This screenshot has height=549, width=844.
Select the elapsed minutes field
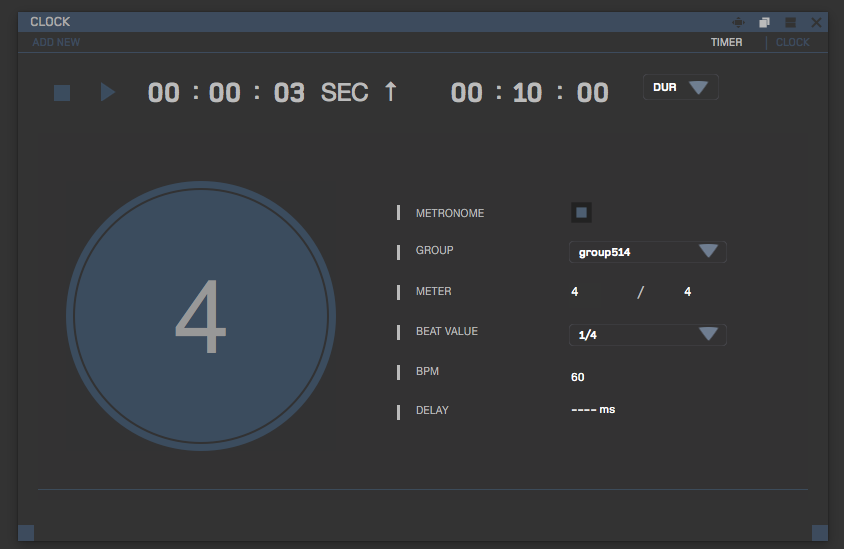224,93
